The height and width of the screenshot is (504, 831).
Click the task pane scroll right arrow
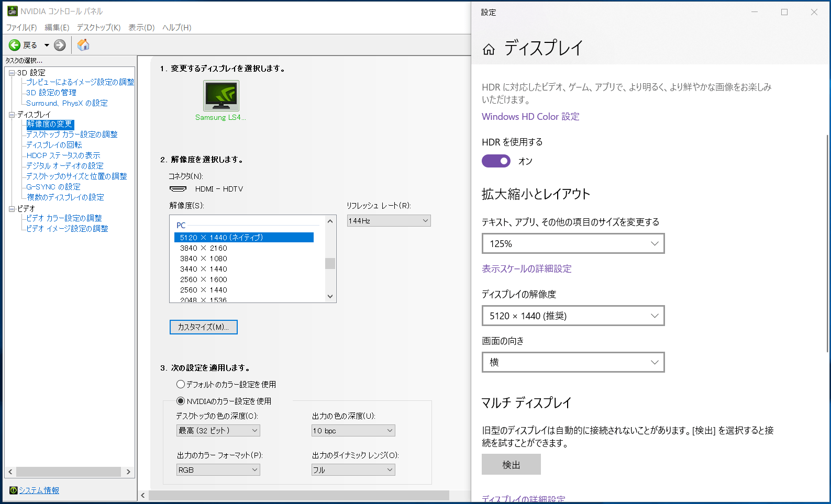pyautogui.click(x=129, y=472)
